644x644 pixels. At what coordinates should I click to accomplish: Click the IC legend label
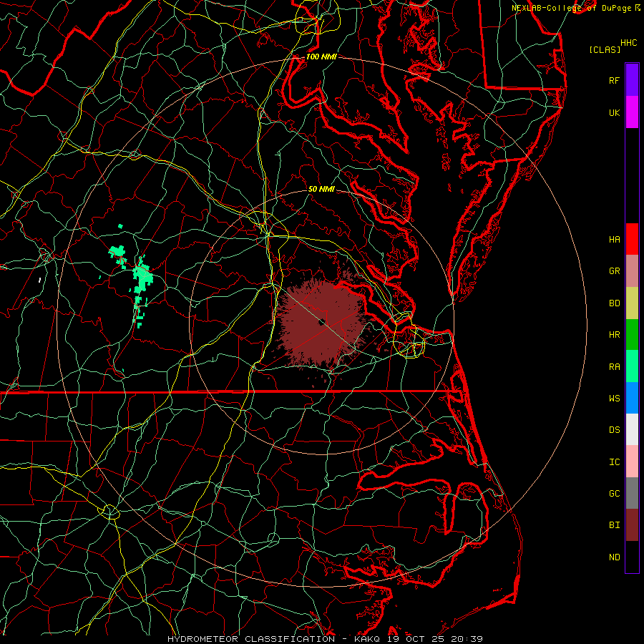[614, 462]
